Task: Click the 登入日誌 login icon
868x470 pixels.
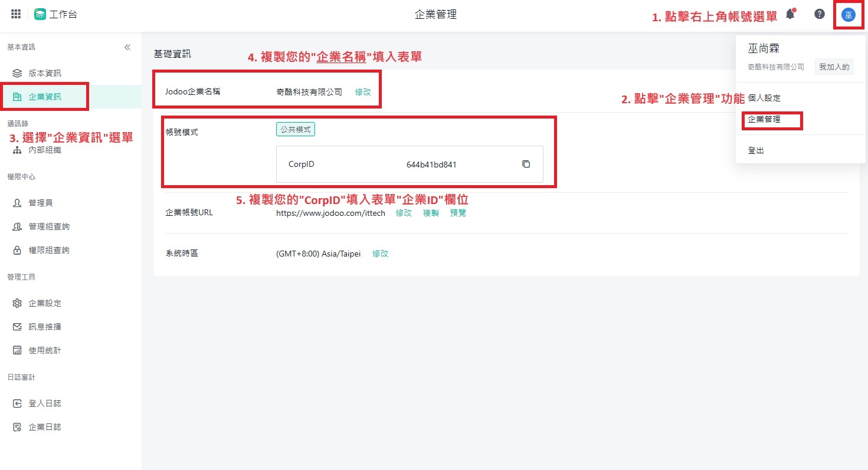Action: (x=17, y=403)
